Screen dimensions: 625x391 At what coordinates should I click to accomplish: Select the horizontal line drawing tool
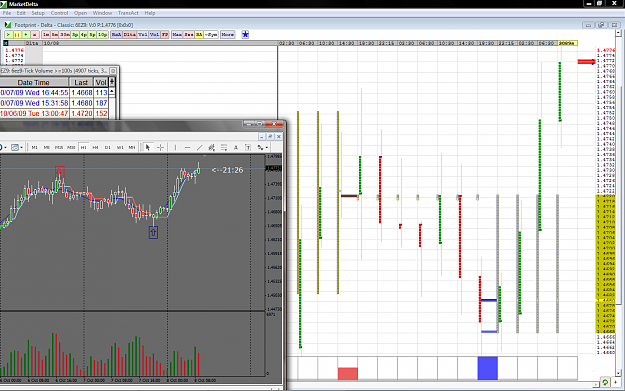[187, 147]
